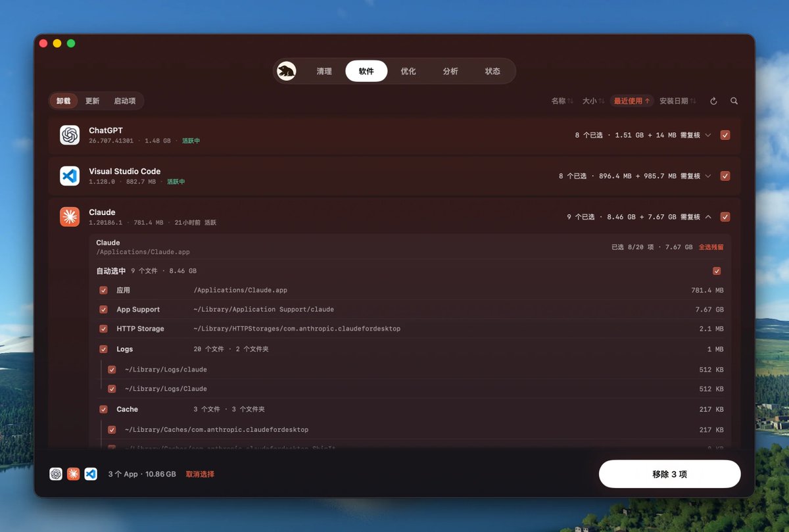This screenshot has height=532, width=789.
Task: Click the ChatGPT app icon in the list
Action: pos(70,135)
